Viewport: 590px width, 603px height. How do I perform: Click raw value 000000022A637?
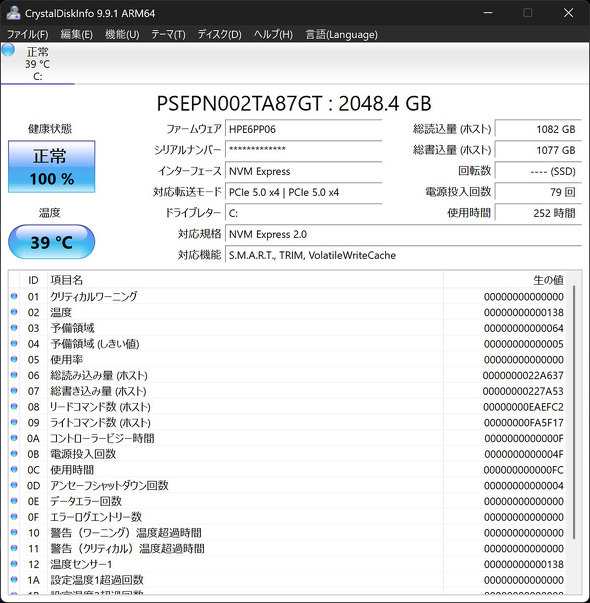(x=523, y=375)
